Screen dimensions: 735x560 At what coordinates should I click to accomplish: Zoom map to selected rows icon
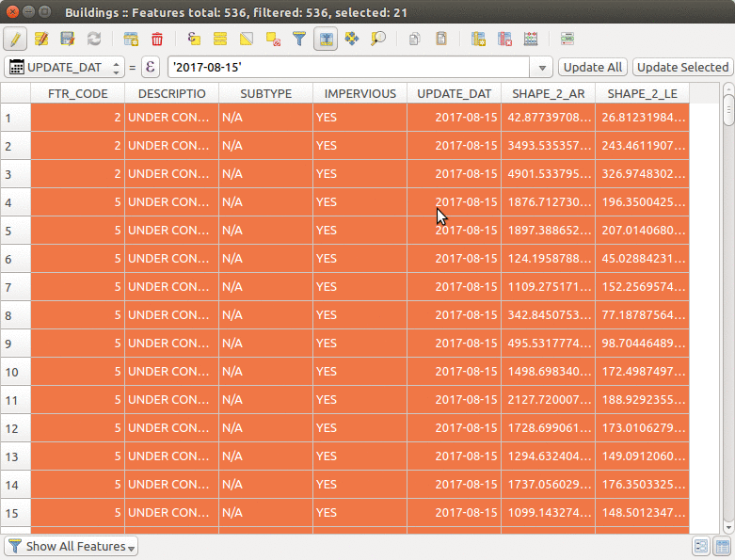click(378, 39)
